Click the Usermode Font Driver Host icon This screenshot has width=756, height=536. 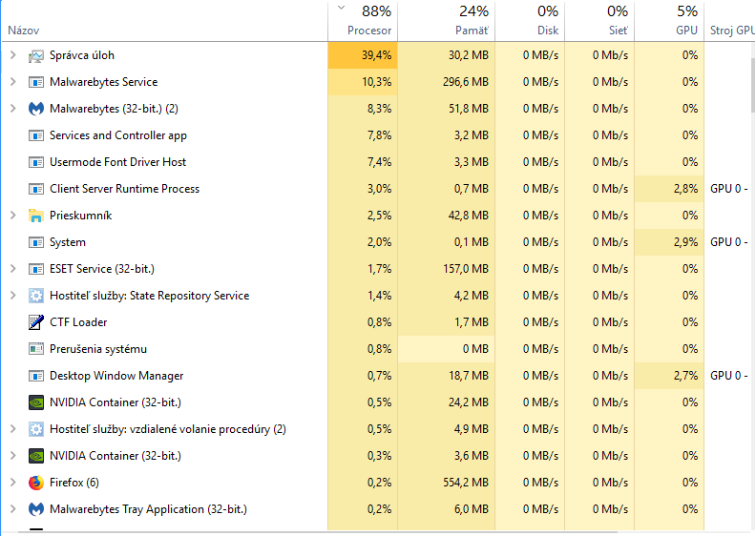36,162
